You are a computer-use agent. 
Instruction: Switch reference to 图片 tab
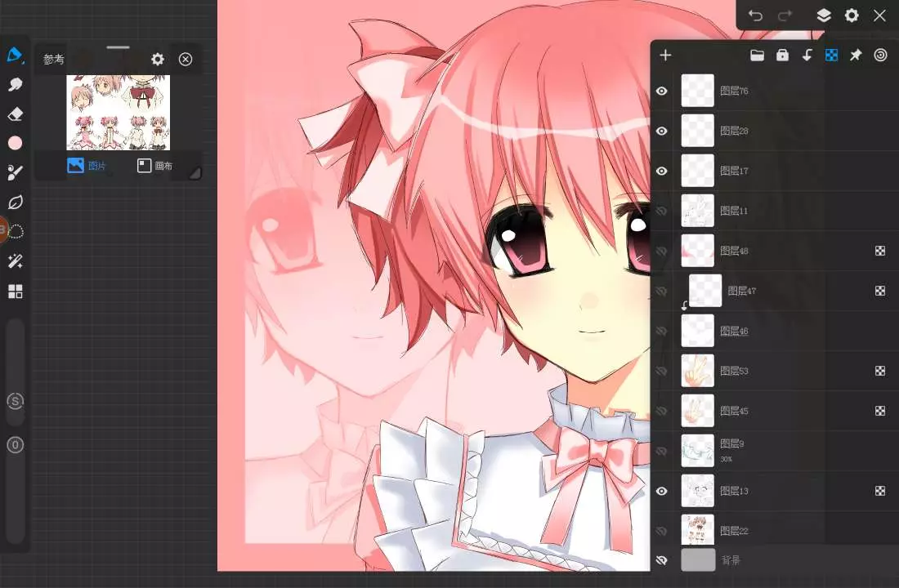[x=87, y=166]
